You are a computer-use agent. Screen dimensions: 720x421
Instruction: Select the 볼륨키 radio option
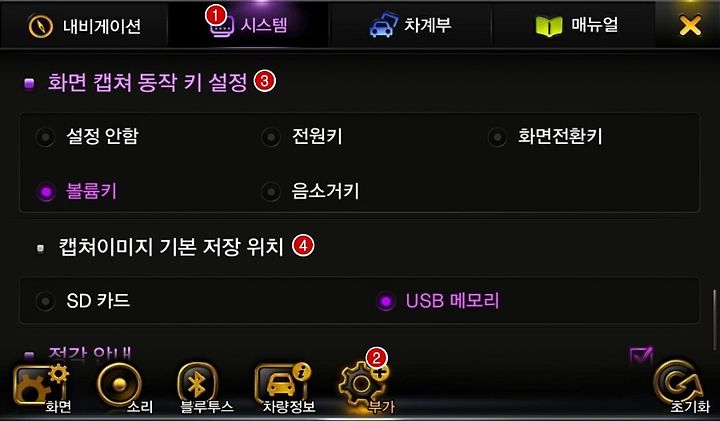tap(45, 191)
